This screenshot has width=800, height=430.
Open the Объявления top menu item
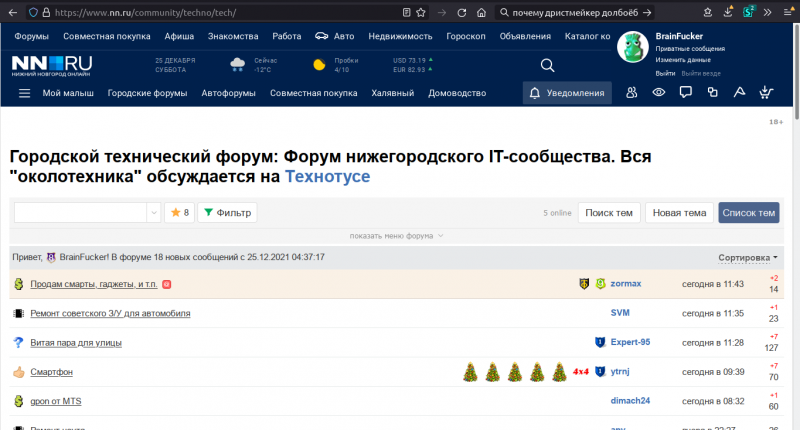[525, 36]
